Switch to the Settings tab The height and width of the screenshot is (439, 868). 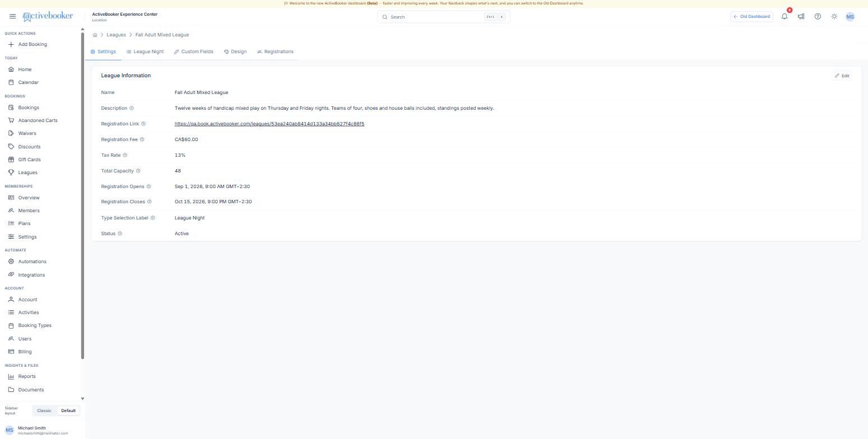[x=103, y=52]
